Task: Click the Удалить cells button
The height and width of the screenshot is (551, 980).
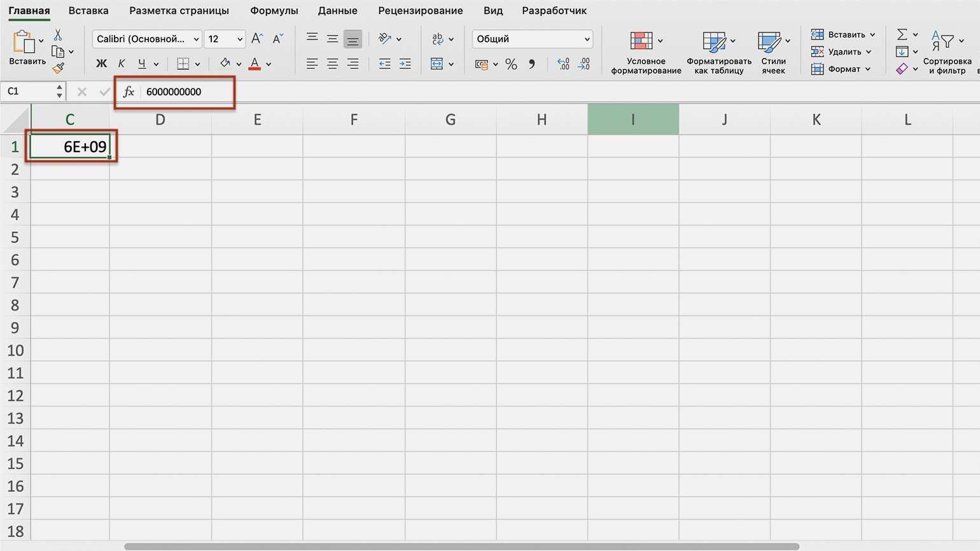Action: pyautogui.click(x=840, y=52)
